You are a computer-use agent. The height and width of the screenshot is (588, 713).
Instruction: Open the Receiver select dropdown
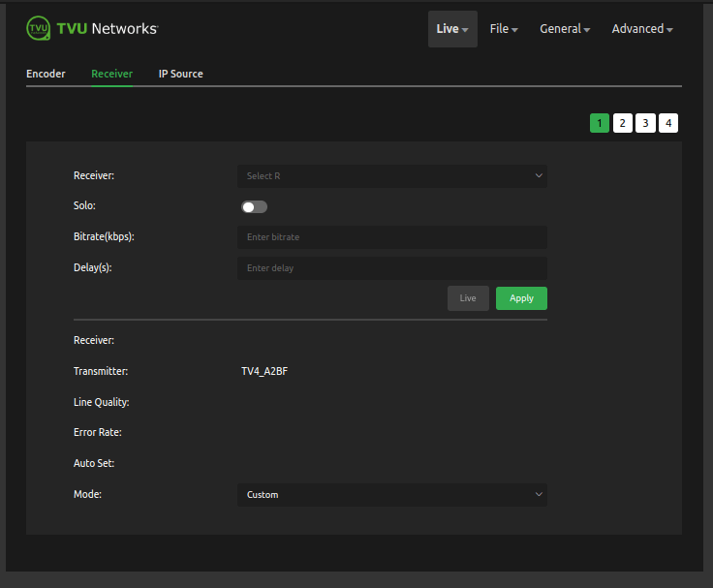(x=391, y=176)
